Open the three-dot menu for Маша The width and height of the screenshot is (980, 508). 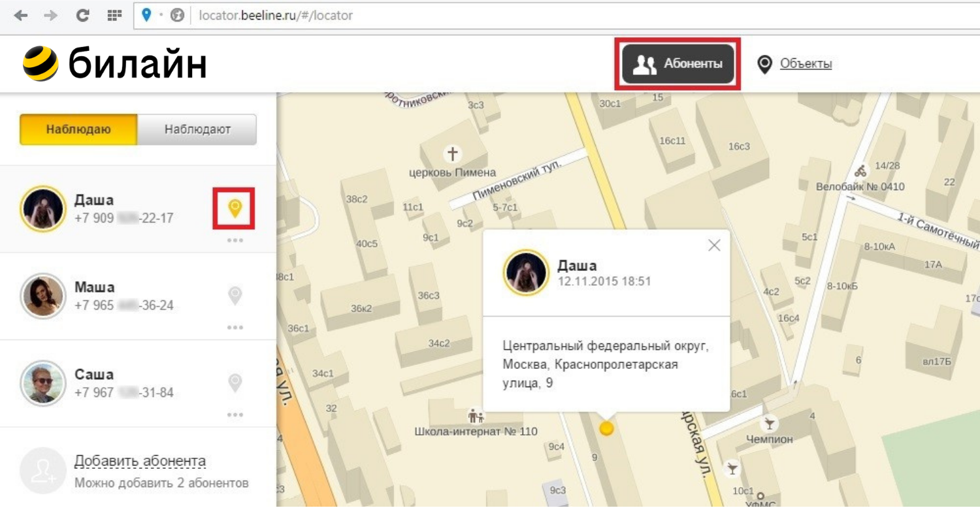235,327
